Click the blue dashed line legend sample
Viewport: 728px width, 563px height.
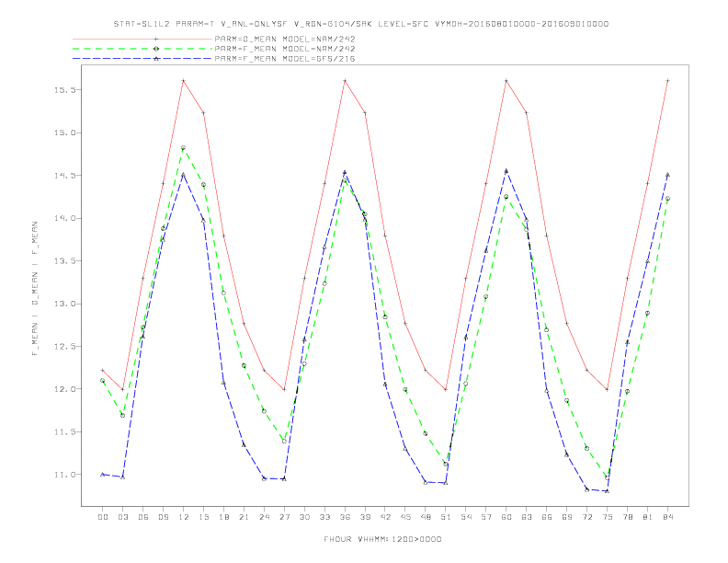click(142, 59)
